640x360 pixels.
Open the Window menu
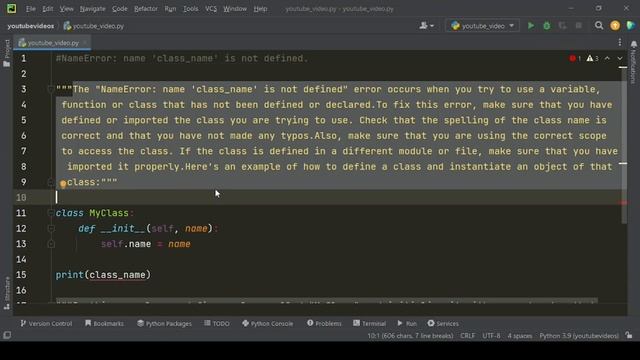click(235, 9)
